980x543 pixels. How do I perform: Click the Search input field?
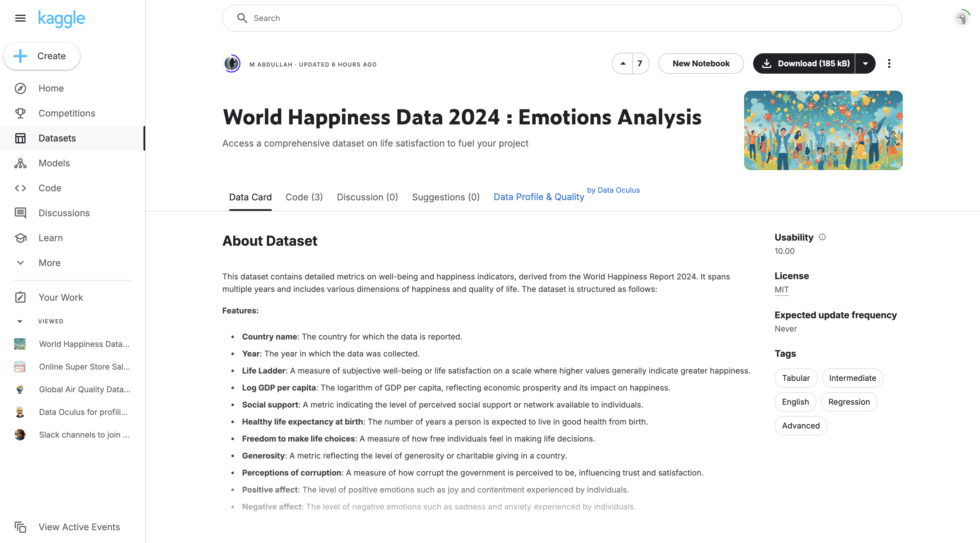(562, 18)
